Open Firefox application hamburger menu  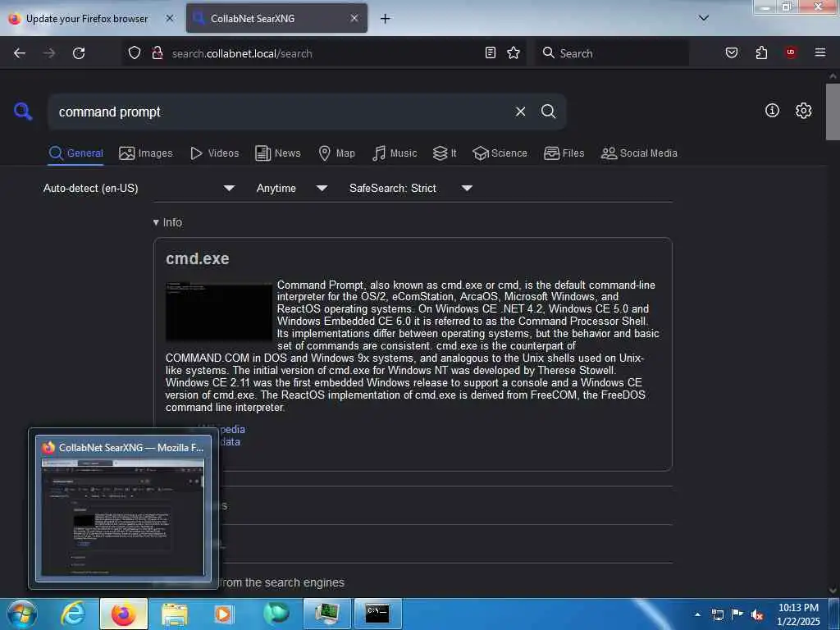[820, 52]
